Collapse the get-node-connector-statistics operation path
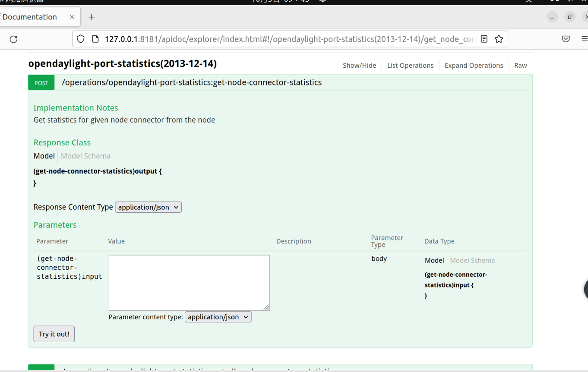This screenshot has width=588, height=372. click(192, 82)
